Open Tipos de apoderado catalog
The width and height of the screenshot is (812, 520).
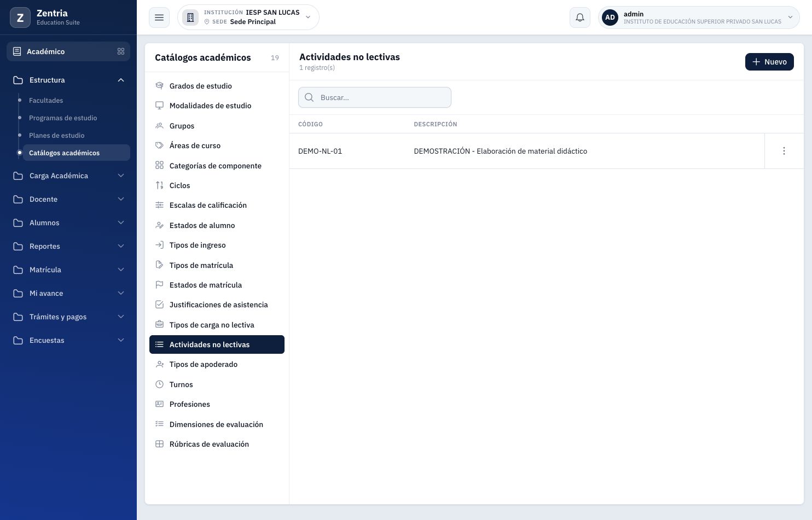pyautogui.click(x=217, y=364)
